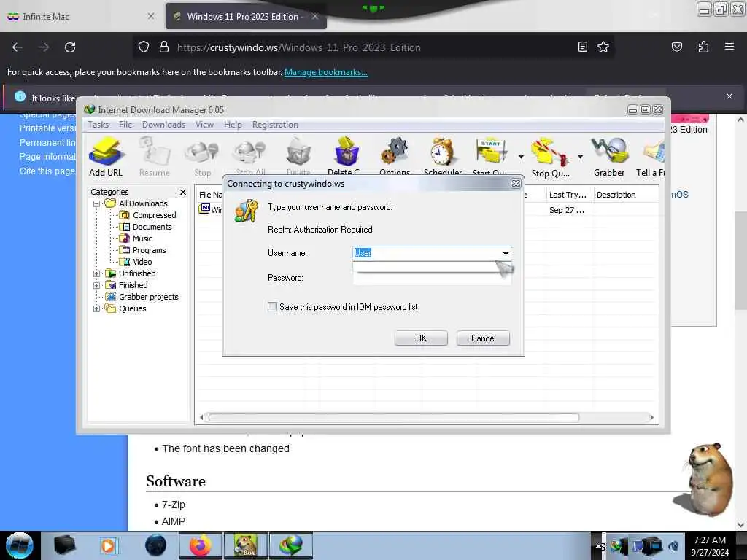Reload the page in Firefox

point(70,47)
